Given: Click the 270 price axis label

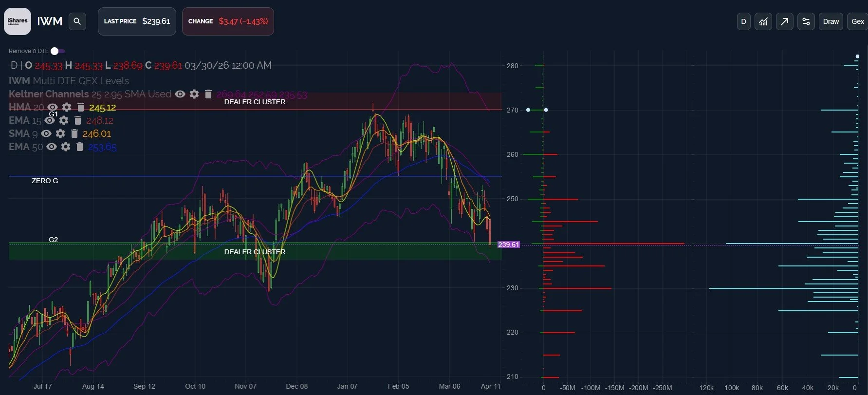Looking at the screenshot, I should click(512, 110).
